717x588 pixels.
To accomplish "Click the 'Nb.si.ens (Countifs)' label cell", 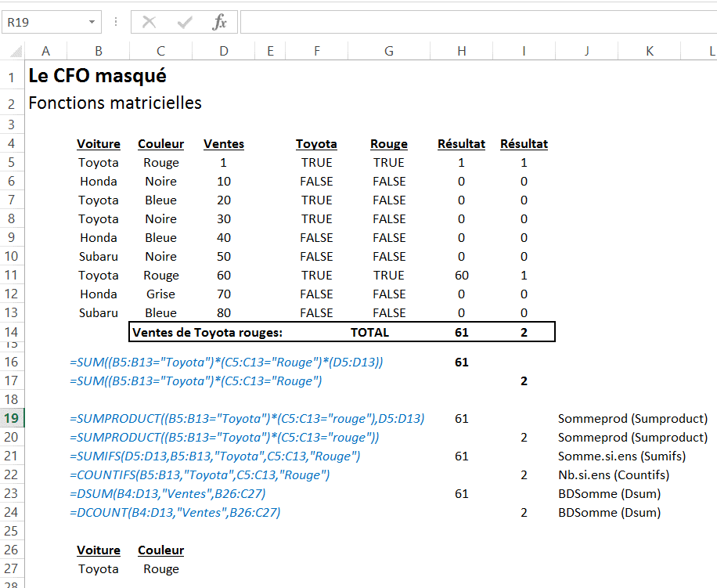I will coord(613,475).
